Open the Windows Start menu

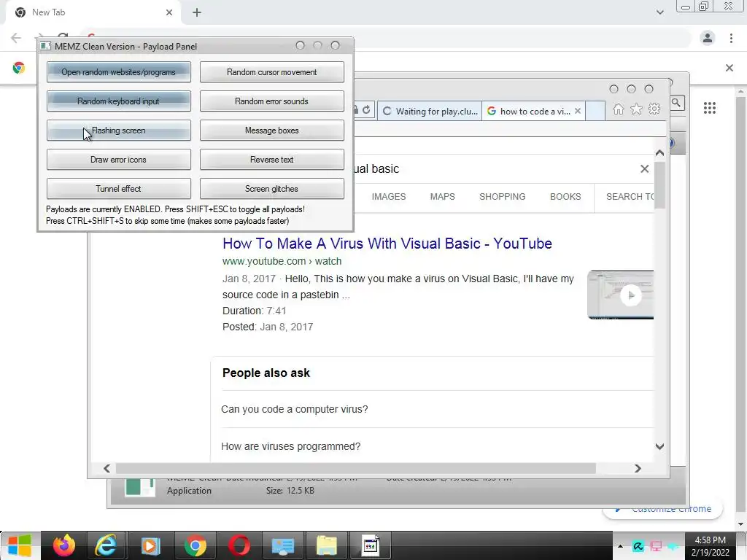19,545
